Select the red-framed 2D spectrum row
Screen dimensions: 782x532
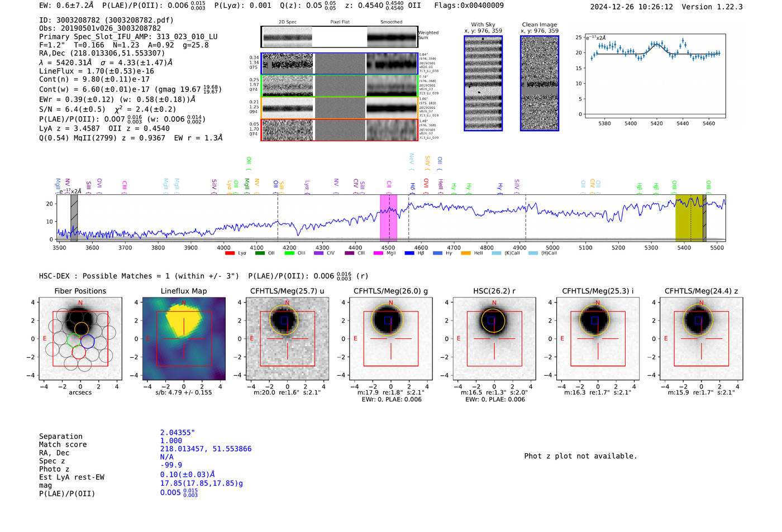point(340,130)
